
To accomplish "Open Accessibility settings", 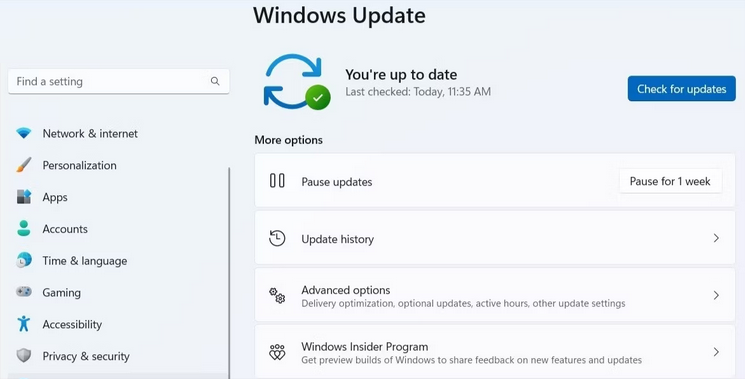I will (72, 324).
